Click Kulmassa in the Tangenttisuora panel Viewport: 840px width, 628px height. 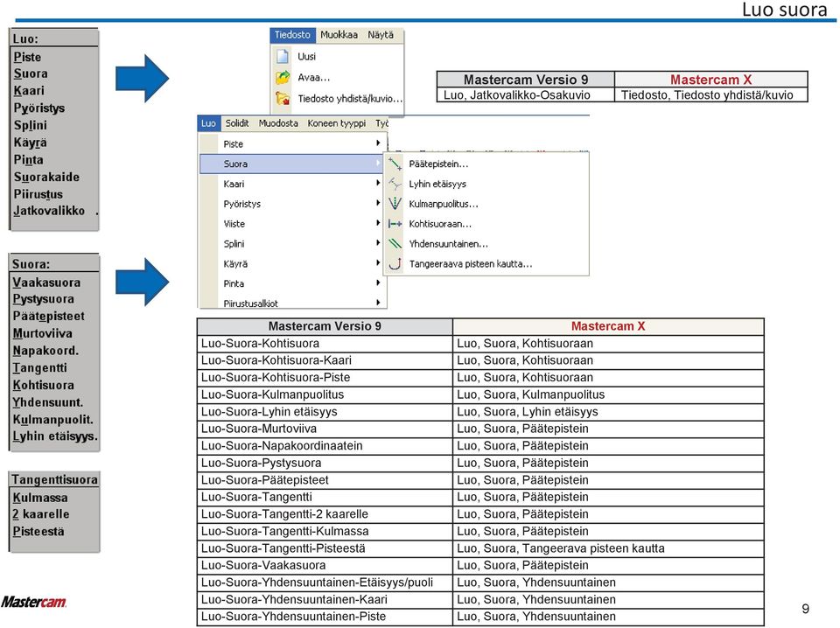pos(40,498)
